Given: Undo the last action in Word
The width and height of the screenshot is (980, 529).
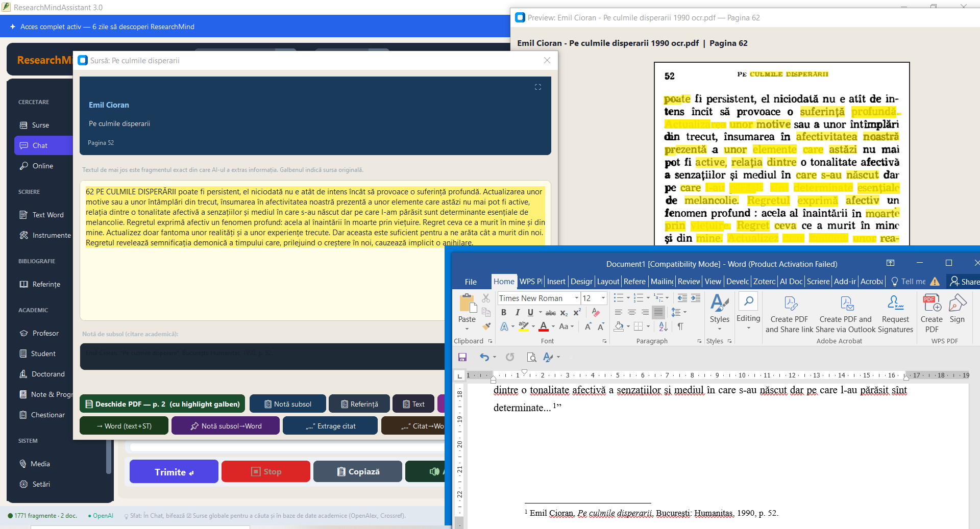Looking at the screenshot, I should click(484, 357).
